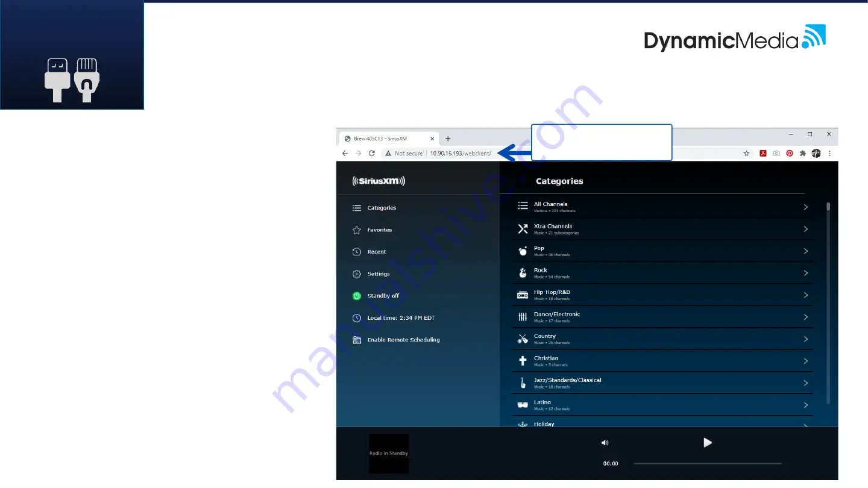This screenshot has height=488, width=868.
Task: Bookmark the page with the star icon
Action: coord(746,154)
